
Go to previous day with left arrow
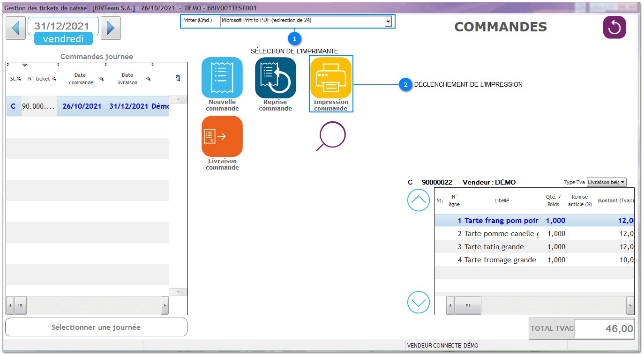coord(15,29)
